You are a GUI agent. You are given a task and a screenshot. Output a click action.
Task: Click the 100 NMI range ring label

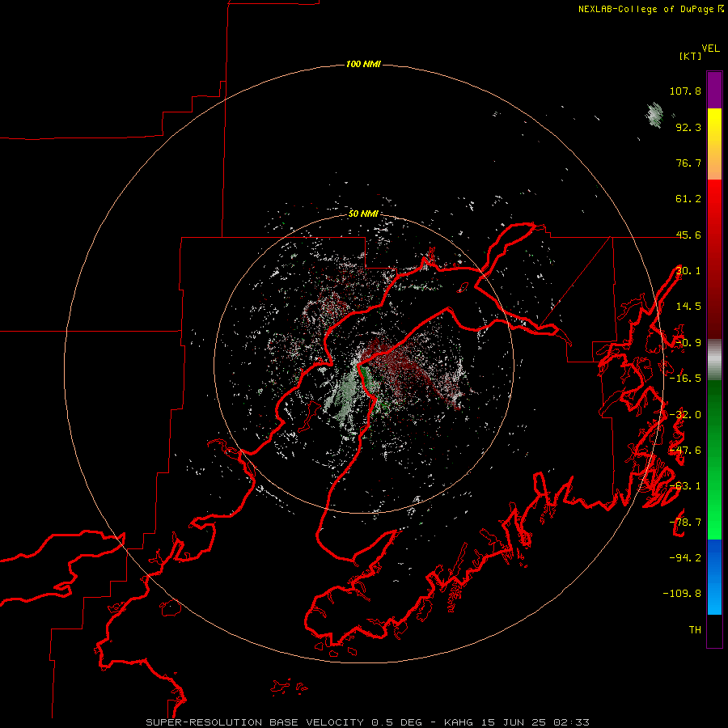click(363, 64)
